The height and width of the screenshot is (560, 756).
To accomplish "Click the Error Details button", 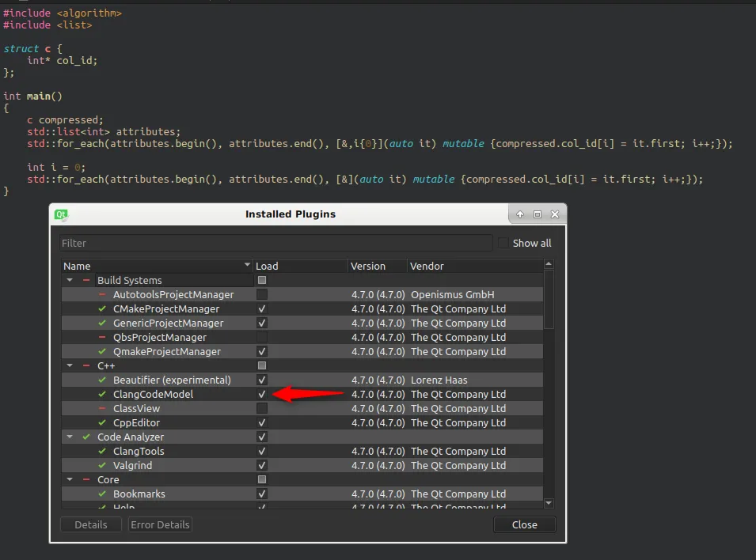I will (x=160, y=524).
